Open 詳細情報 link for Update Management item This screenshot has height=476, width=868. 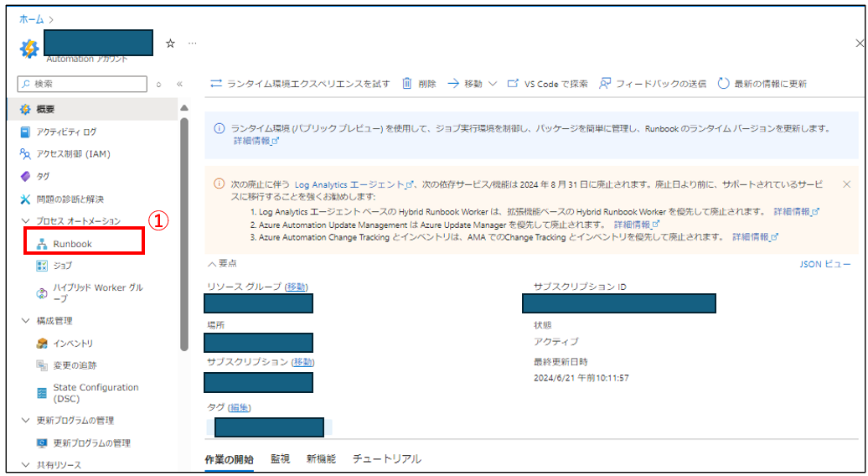(x=637, y=224)
